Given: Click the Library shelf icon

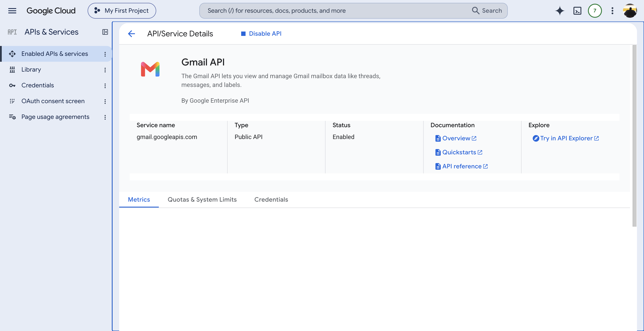Looking at the screenshot, I should [12, 69].
